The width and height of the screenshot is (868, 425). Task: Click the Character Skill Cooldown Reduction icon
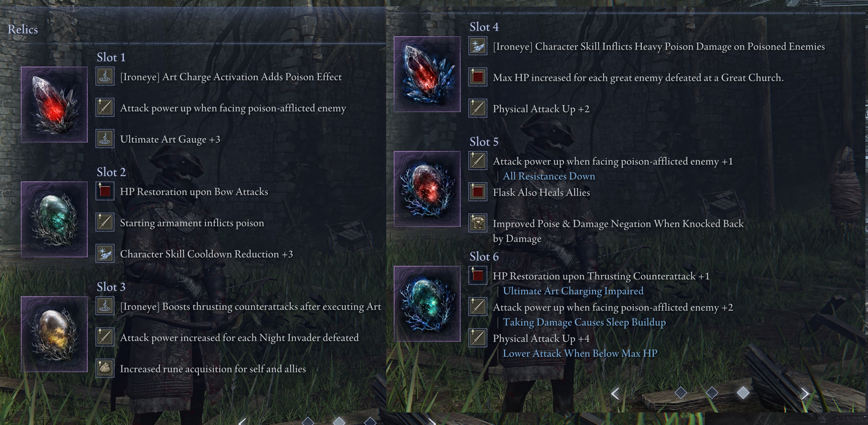pyautogui.click(x=105, y=253)
